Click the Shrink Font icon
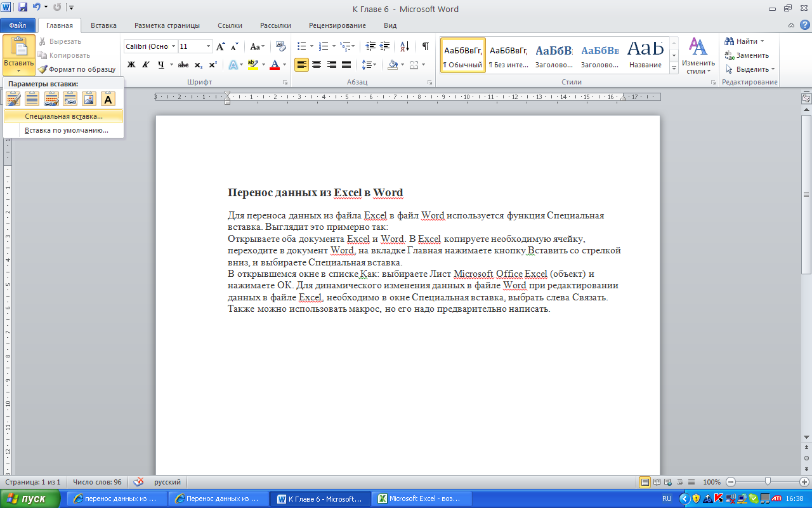Image resolution: width=812 pixels, height=508 pixels. click(234, 46)
